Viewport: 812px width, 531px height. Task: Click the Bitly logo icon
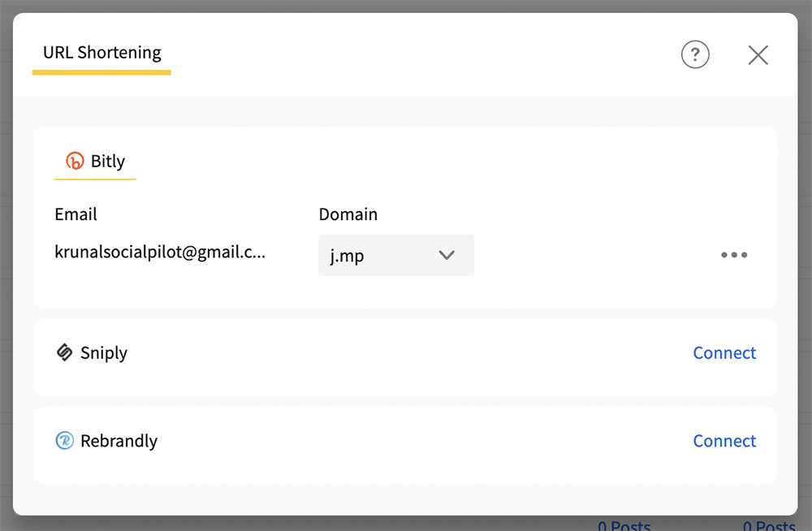(x=75, y=161)
